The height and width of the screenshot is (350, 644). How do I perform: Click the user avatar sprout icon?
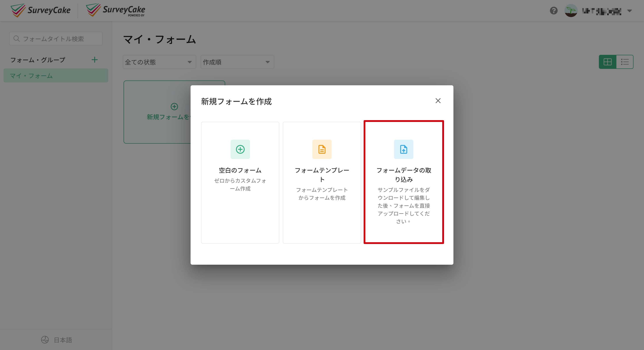tap(571, 11)
